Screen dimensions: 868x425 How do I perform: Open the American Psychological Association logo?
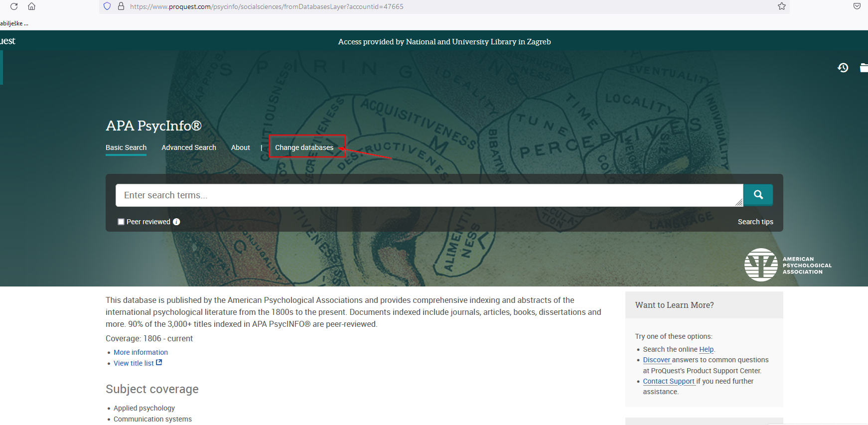(x=788, y=265)
